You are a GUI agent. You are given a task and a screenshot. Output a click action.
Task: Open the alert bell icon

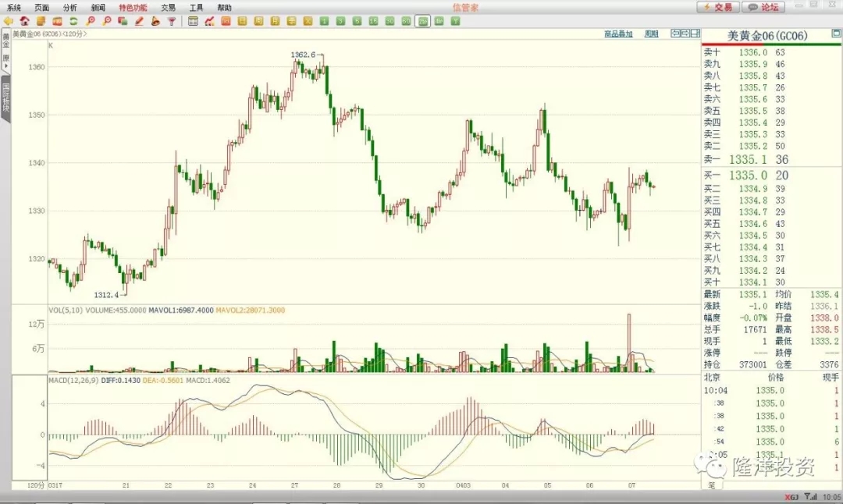155,22
